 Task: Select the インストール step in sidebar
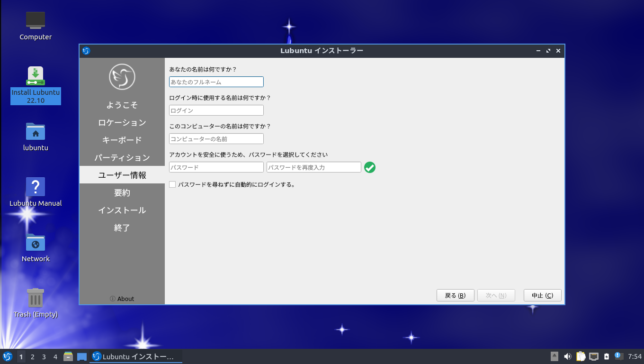pos(122,210)
